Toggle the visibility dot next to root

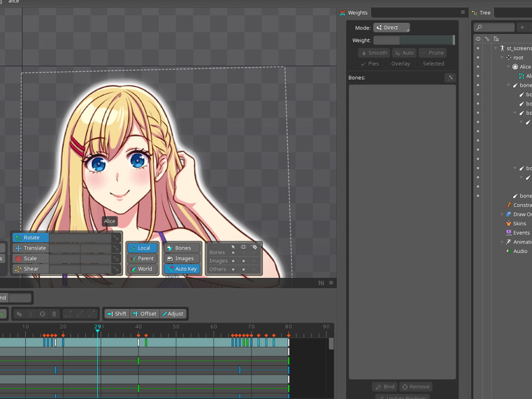pos(478,57)
